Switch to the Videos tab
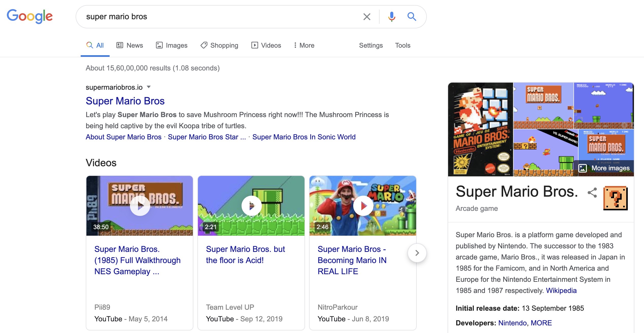 tap(266, 45)
